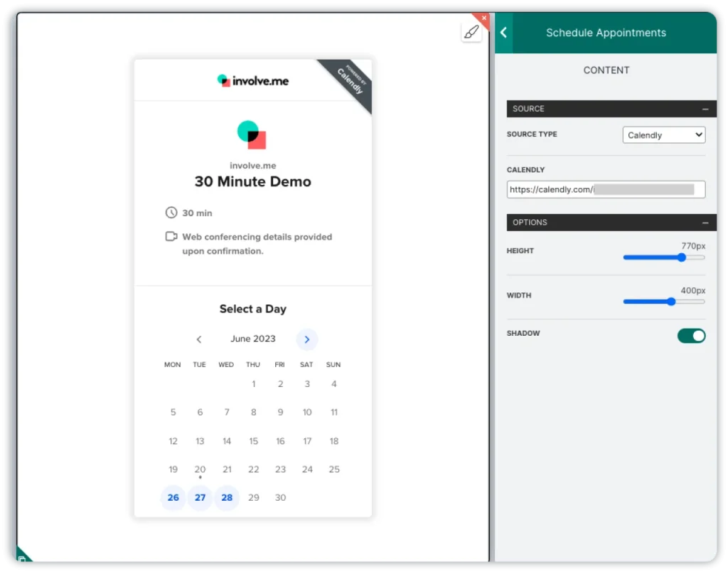Click the involve.me avatar image
The width and height of the screenshot is (728, 572).
pyautogui.click(x=252, y=135)
